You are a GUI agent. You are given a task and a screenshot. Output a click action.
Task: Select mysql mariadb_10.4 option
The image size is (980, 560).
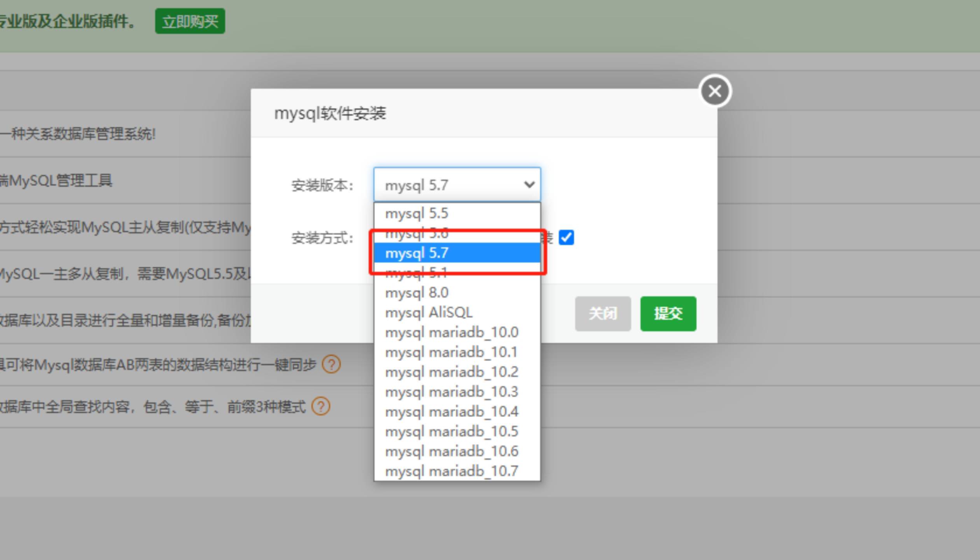pyautogui.click(x=457, y=411)
